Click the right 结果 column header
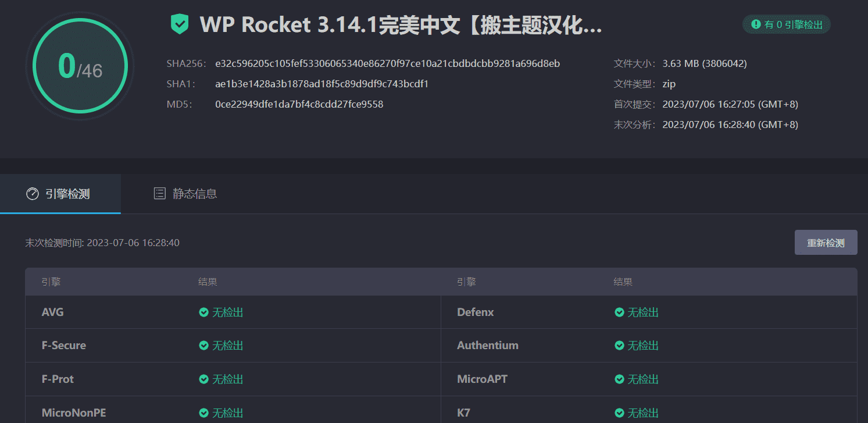 click(x=623, y=282)
